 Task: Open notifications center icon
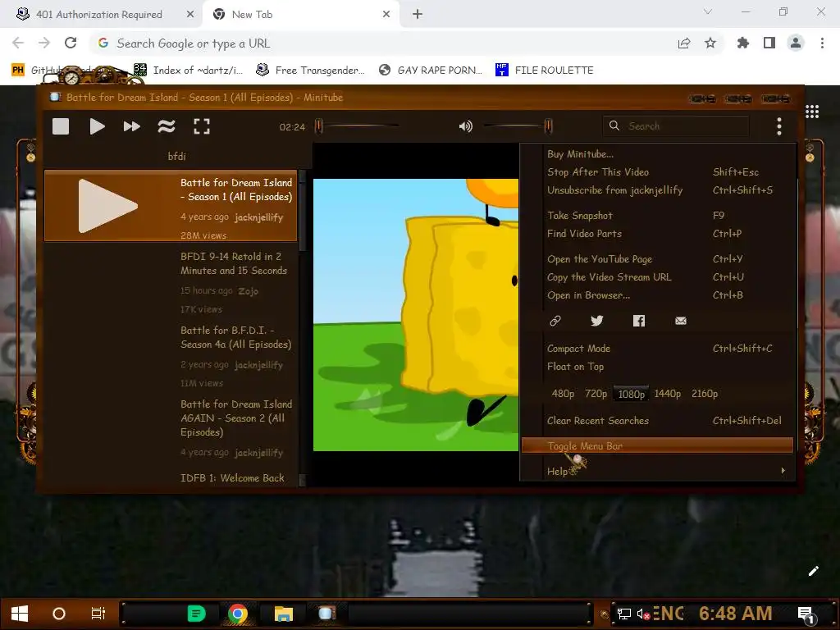(x=807, y=614)
